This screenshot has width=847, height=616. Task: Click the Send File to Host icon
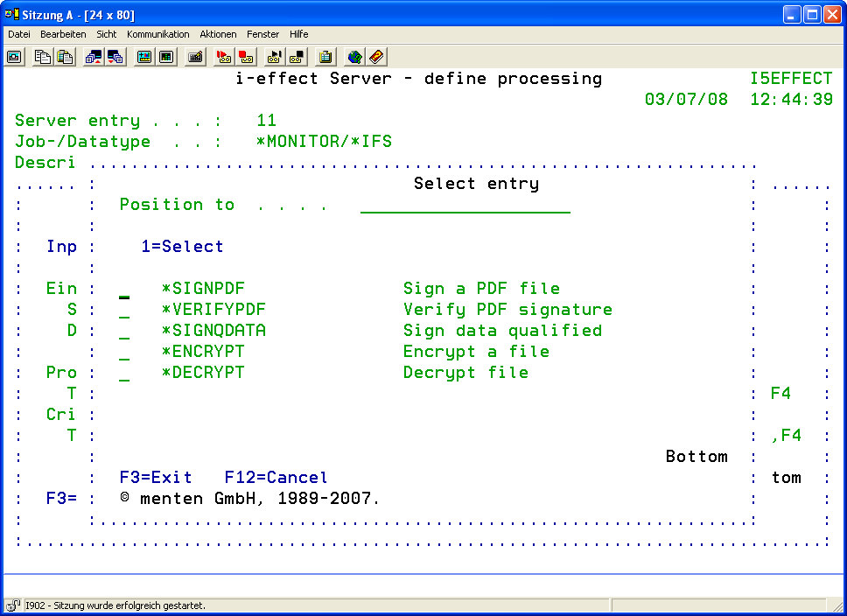(94, 57)
